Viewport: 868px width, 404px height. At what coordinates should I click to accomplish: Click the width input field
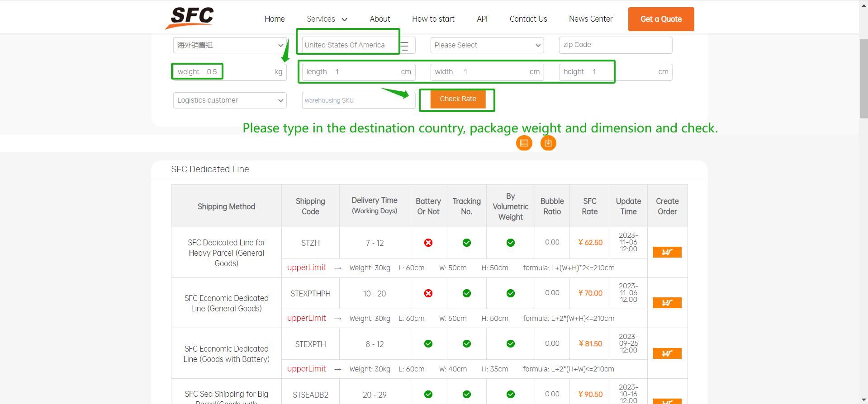487,72
